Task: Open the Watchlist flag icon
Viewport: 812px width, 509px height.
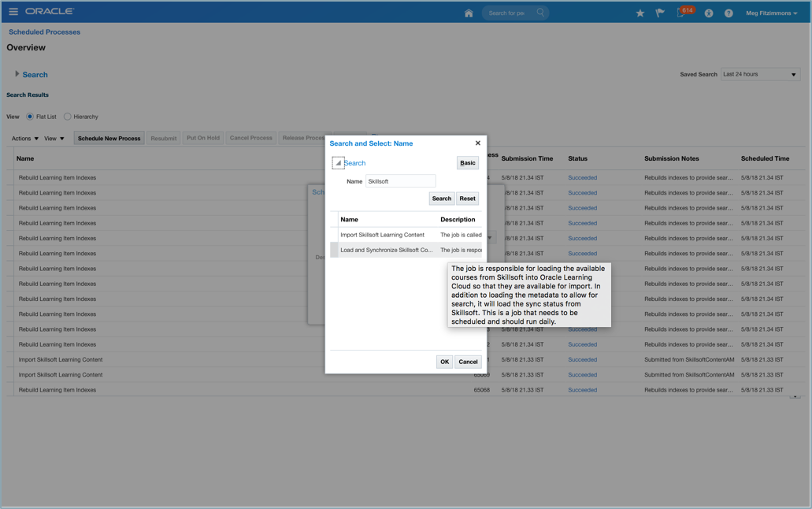Action: pyautogui.click(x=660, y=13)
